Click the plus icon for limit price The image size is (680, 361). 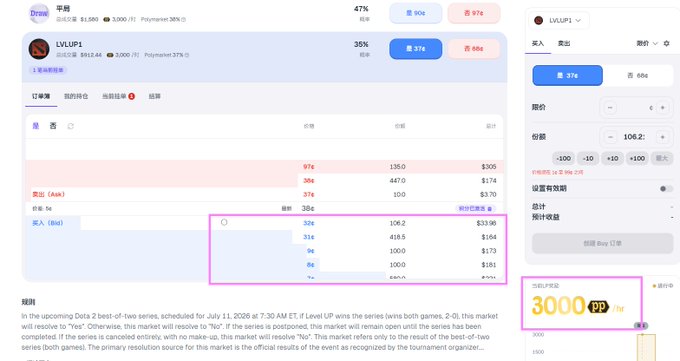pyautogui.click(x=663, y=108)
